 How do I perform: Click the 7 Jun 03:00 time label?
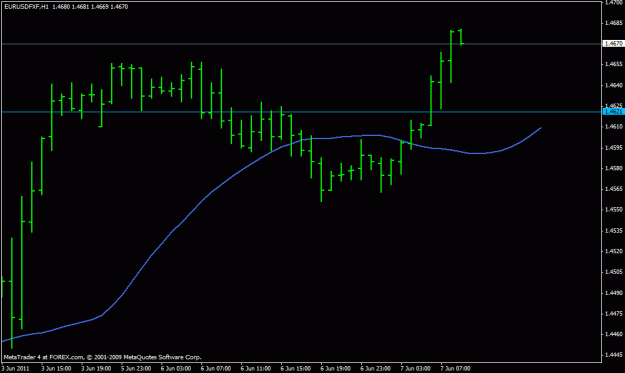point(415,369)
